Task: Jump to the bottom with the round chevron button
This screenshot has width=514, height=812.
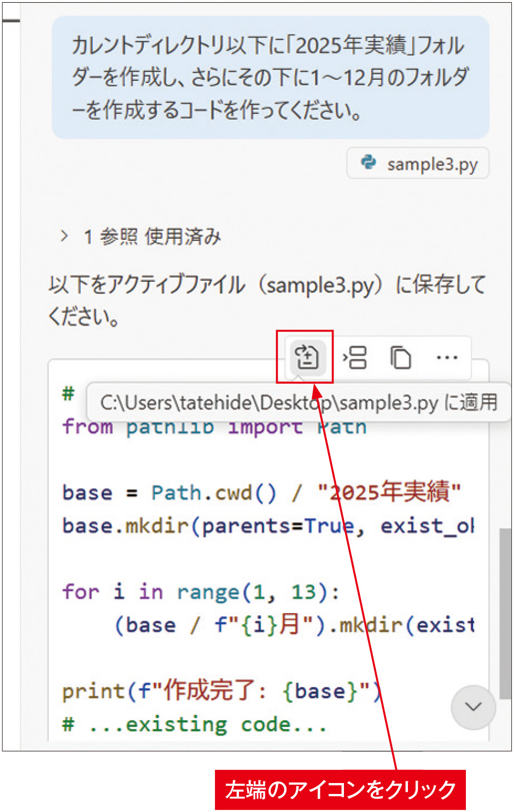Action: tap(473, 707)
